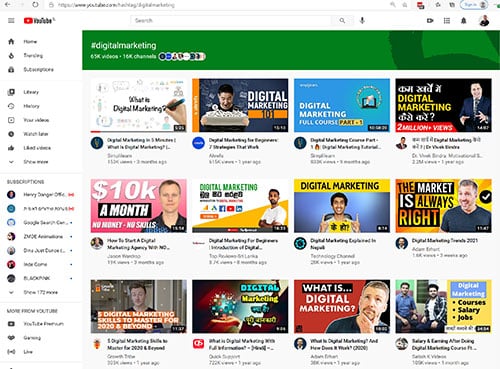This screenshot has height=369, width=500.
Task: Open Dr Vivek Bindra channel avatar
Action: click(402, 143)
